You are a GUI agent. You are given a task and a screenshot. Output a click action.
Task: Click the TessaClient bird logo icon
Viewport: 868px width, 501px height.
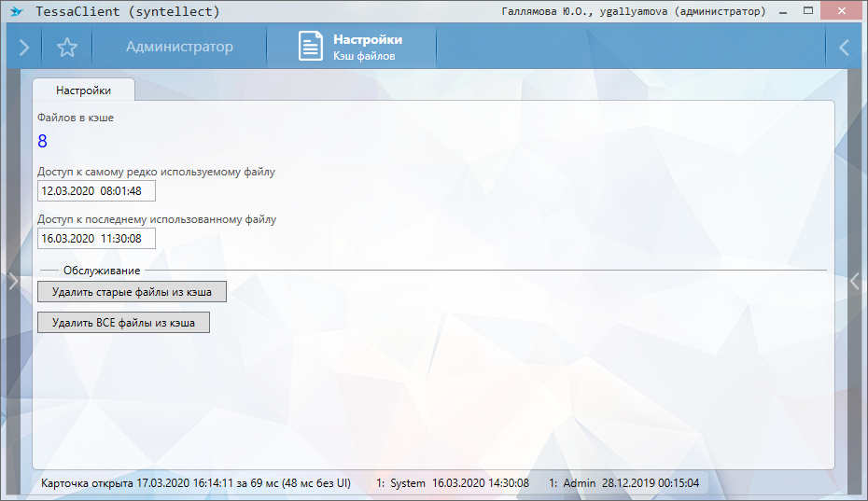[x=15, y=12]
